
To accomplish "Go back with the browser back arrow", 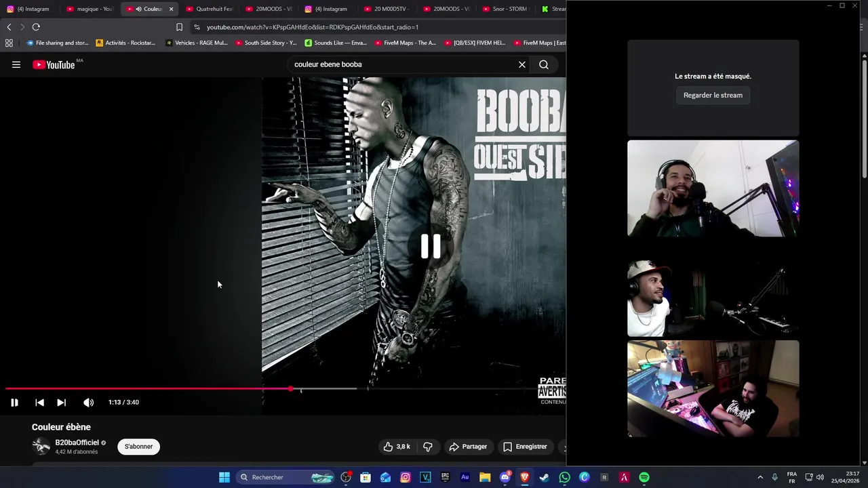I will click(x=9, y=27).
